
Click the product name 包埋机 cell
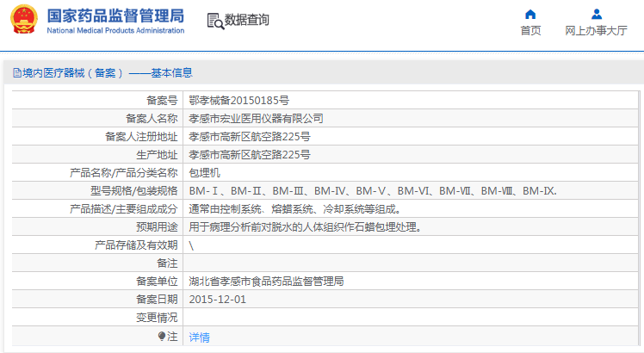click(205, 172)
